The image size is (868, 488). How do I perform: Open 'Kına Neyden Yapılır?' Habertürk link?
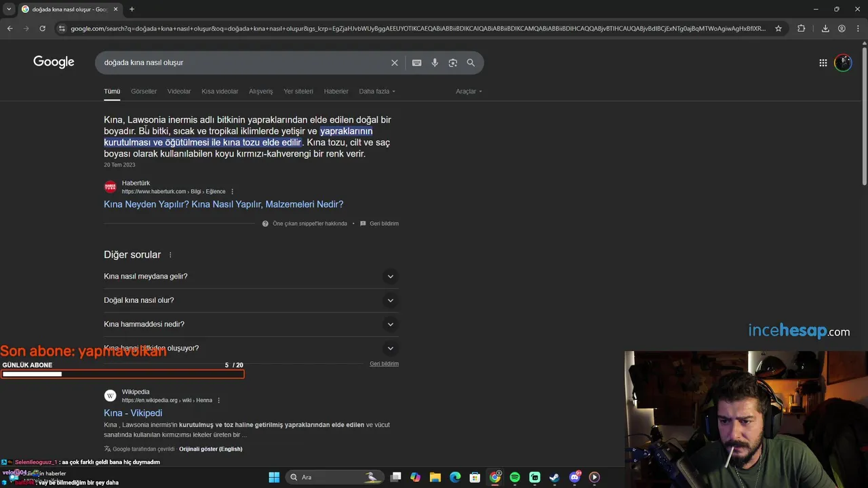pos(223,204)
